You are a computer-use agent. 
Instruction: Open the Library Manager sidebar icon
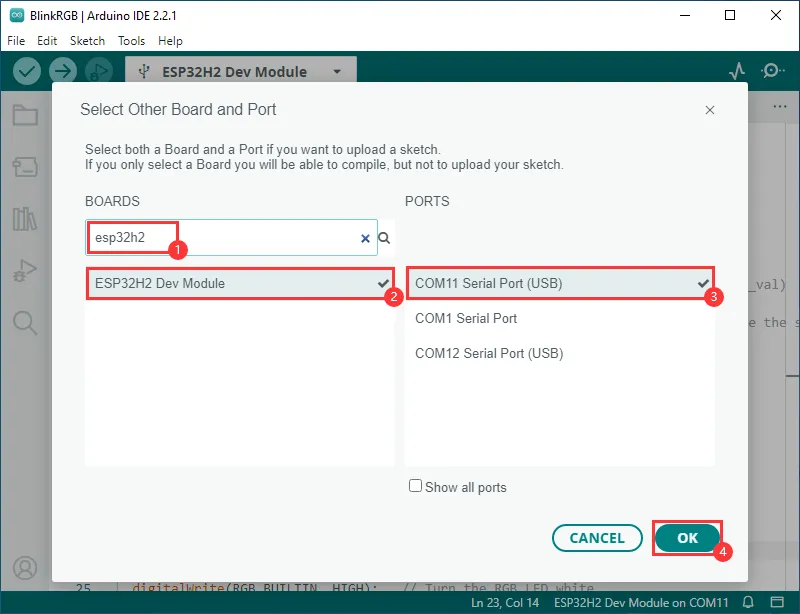pyautogui.click(x=25, y=218)
